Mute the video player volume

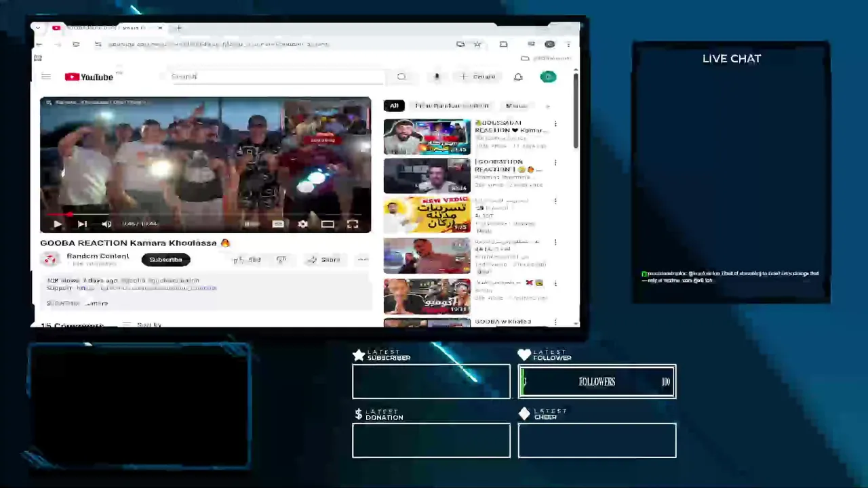pyautogui.click(x=106, y=224)
